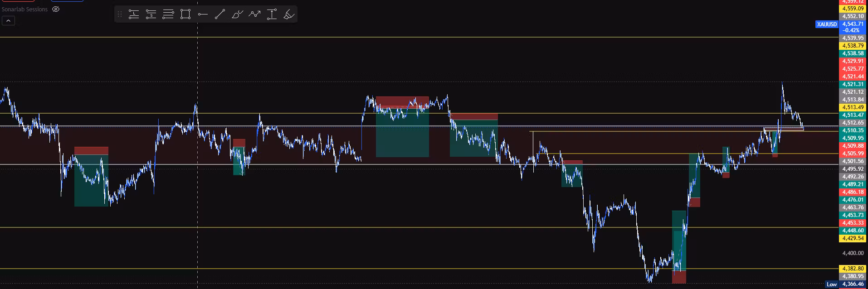Click the Low price label 4,366.46
This screenshot has height=289, width=868.
pos(853,284)
